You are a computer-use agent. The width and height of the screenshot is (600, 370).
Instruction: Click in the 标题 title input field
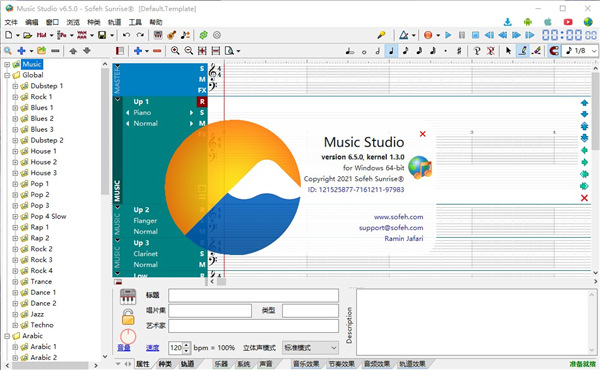(x=253, y=295)
